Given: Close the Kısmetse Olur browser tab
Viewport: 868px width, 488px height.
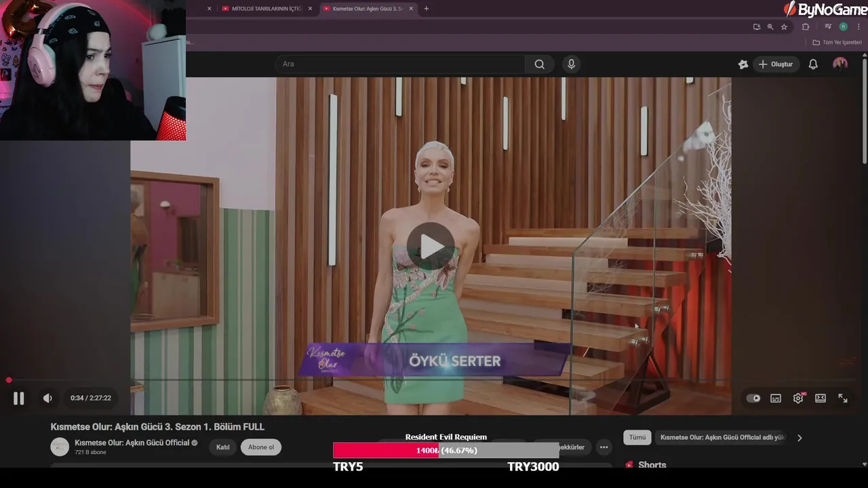Looking at the screenshot, I should click(x=411, y=9).
